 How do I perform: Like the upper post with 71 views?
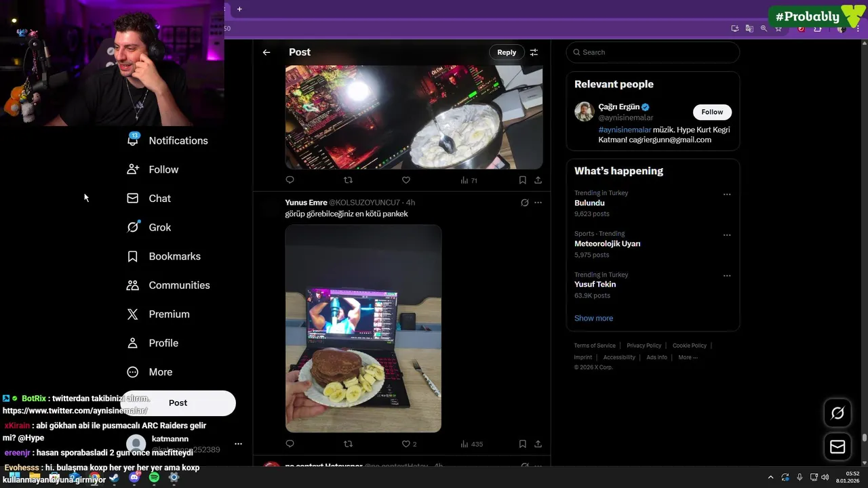point(406,180)
